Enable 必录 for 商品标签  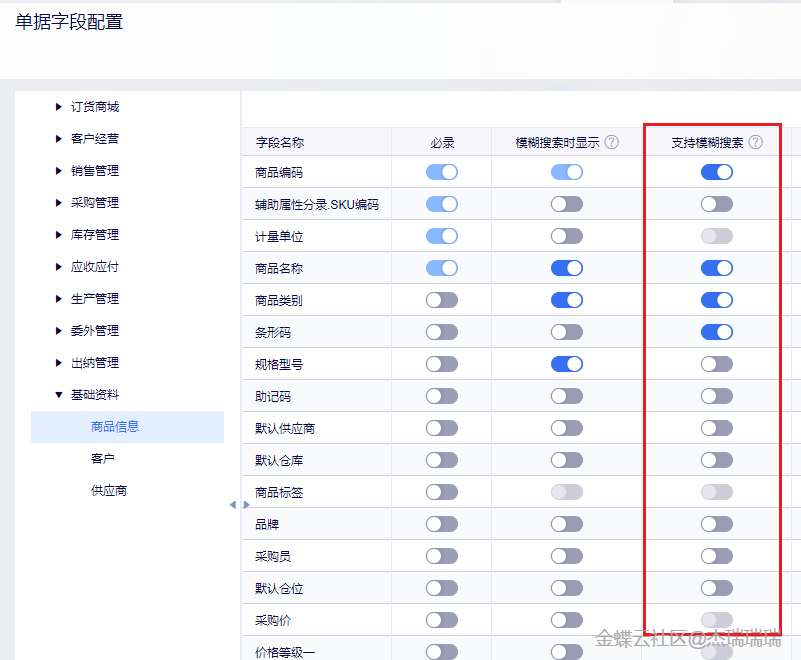(x=442, y=492)
